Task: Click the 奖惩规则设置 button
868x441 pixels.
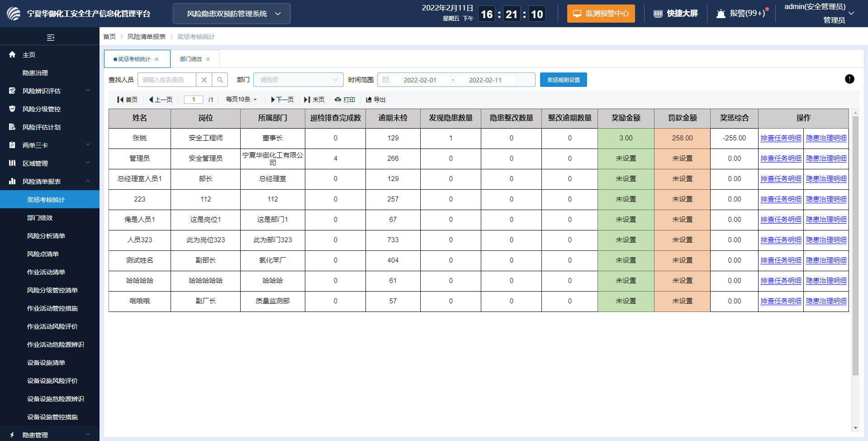Action: pyautogui.click(x=564, y=80)
